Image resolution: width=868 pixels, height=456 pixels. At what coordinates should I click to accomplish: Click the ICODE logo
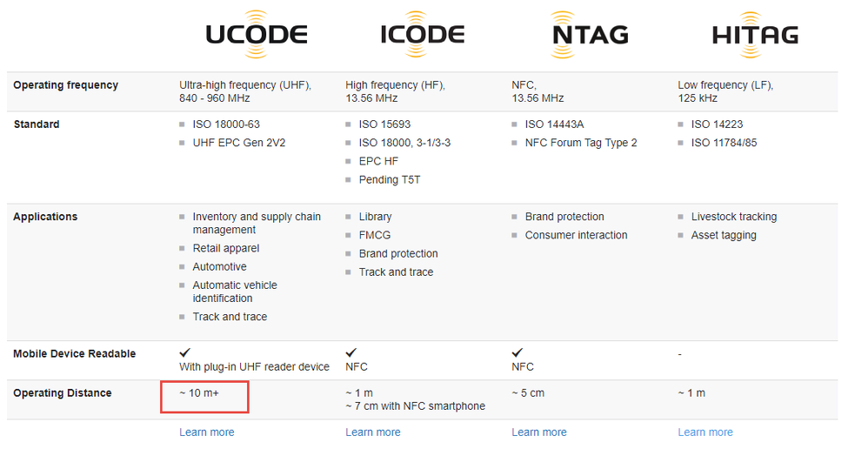click(x=423, y=34)
